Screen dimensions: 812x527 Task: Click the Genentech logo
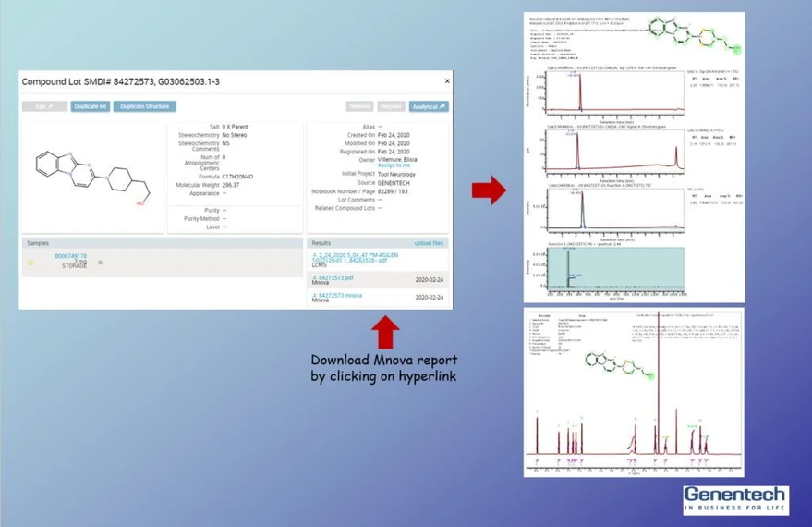[736, 500]
